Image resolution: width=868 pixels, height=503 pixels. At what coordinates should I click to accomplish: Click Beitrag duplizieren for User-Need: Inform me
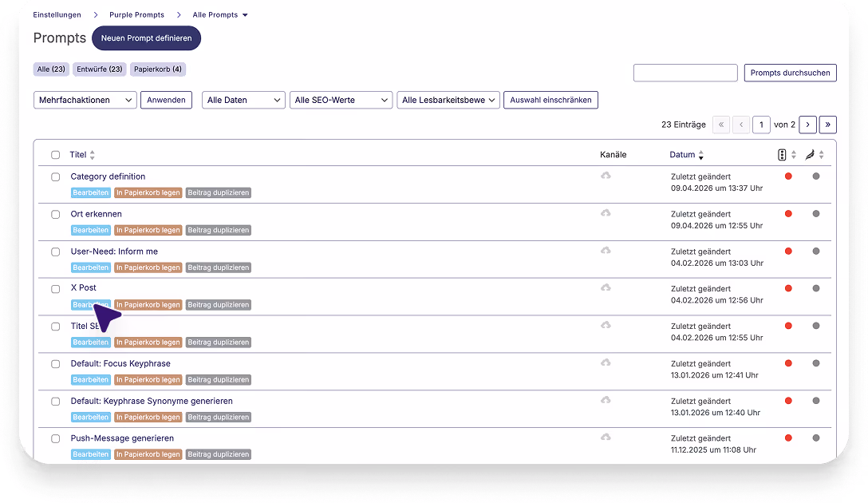[218, 267]
